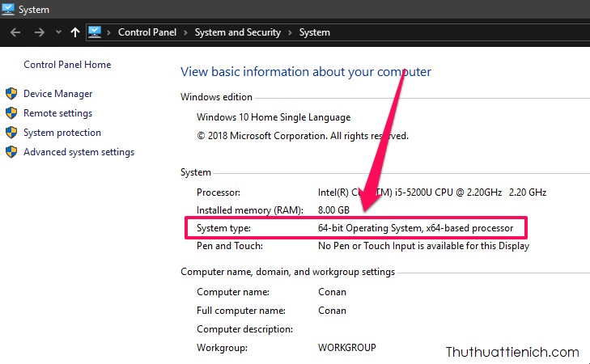
Task: Click the Processor label
Action: (x=219, y=193)
